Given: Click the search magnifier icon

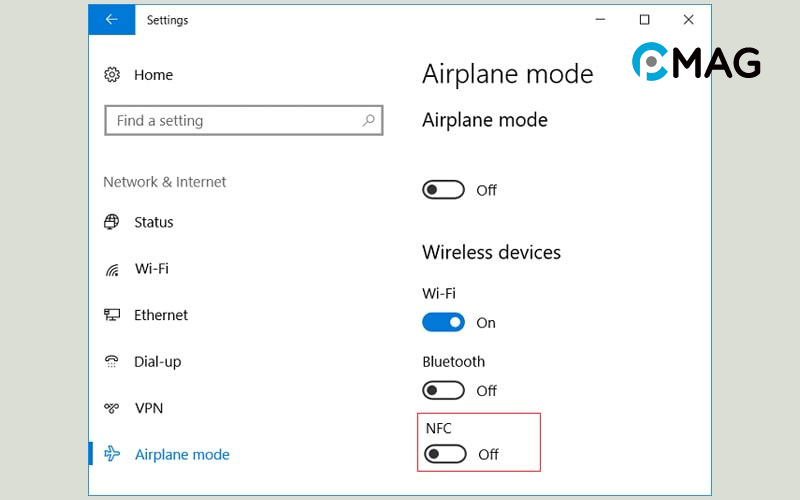Looking at the screenshot, I should pos(369,120).
